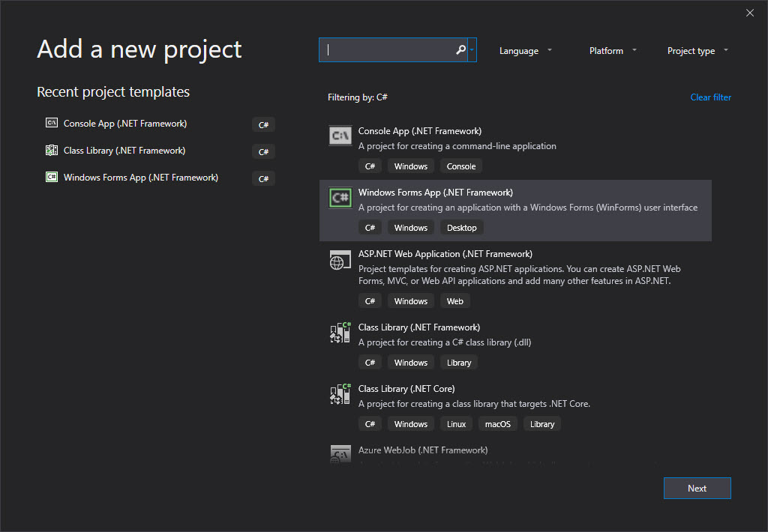Choose the ASP.NET Web Application (.NET Framework) title

pyautogui.click(x=445, y=254)
